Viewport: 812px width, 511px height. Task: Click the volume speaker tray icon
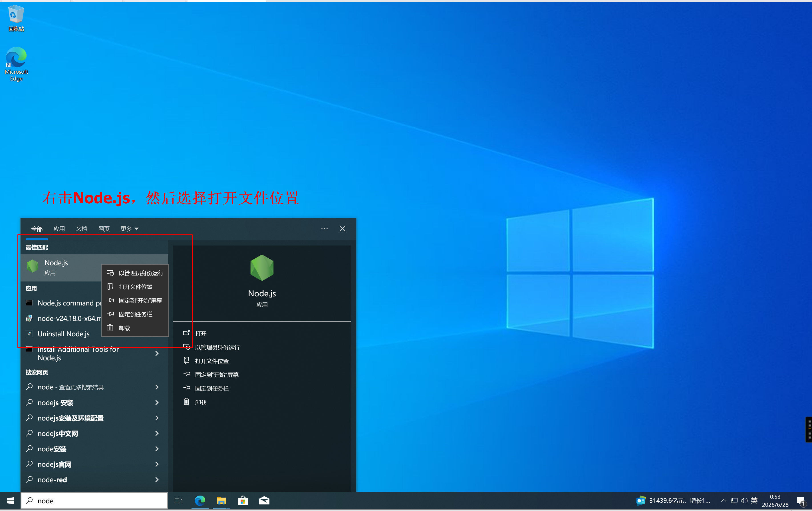[744, 500]
